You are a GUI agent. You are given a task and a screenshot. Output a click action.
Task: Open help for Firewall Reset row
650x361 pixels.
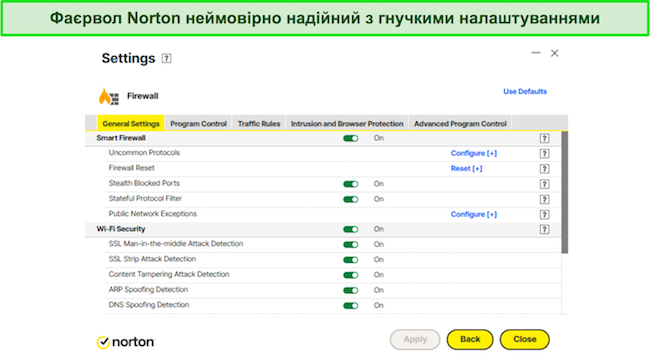coord(544,169)
